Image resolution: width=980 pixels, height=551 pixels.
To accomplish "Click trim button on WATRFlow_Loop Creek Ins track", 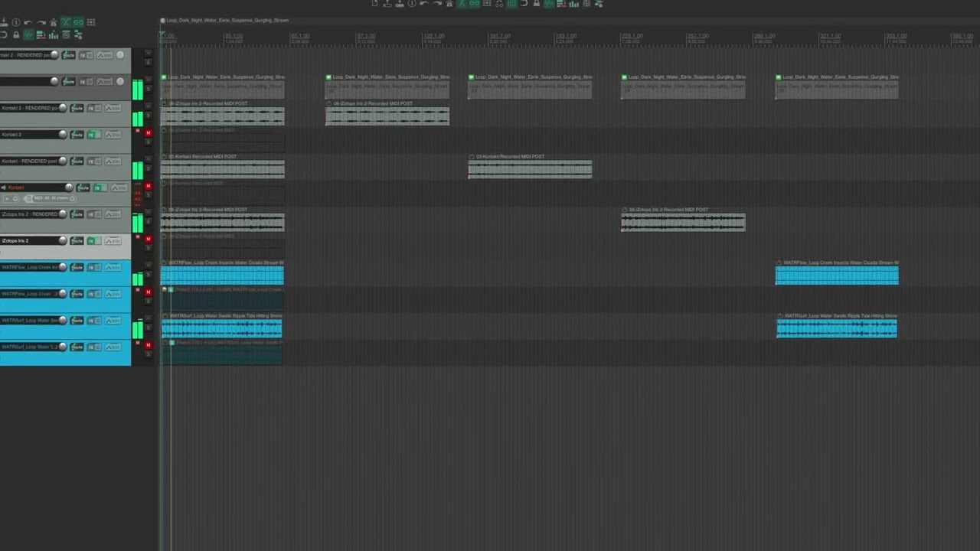I will click(x=113, y=267).
